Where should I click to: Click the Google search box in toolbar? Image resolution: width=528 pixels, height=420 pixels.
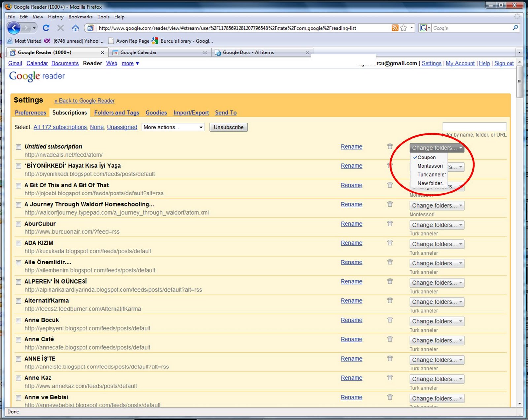pyautogui.click(x=471, y=28)
